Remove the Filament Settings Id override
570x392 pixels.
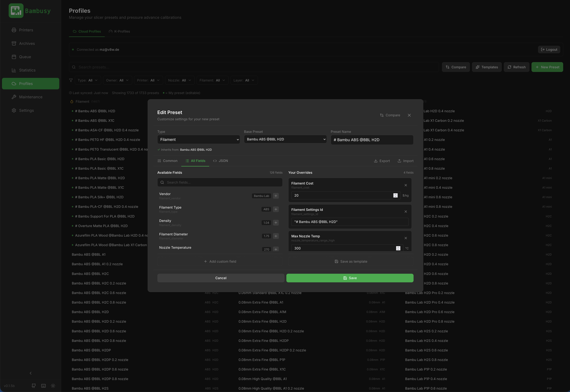[x=406, y=211]
